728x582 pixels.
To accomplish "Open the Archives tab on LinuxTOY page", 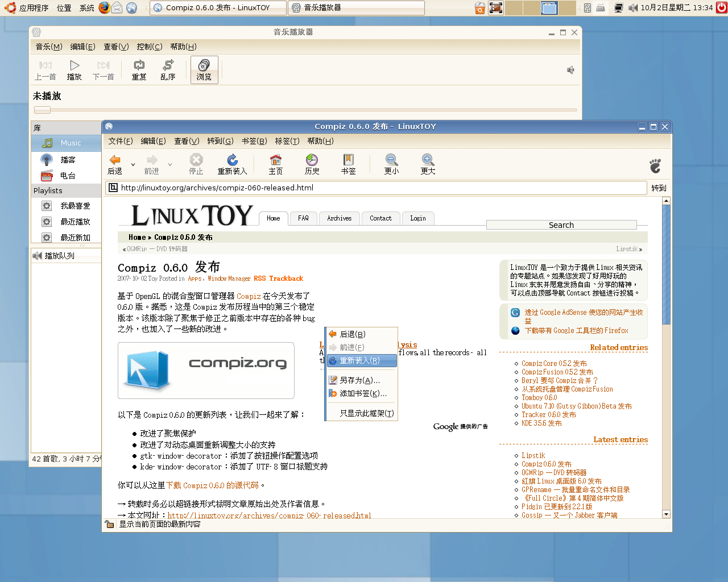I will [340, 218].
